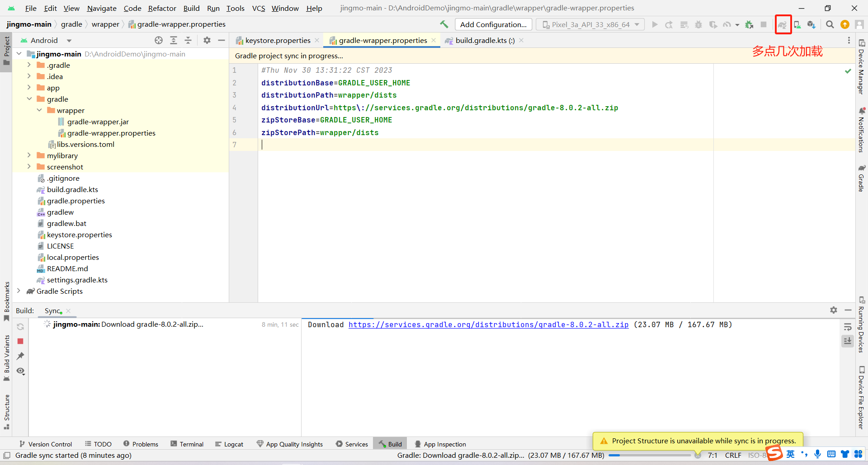The image size is (868, 465).
Task: Open the Build panel settings gear
Action: [x=834, y=310]
